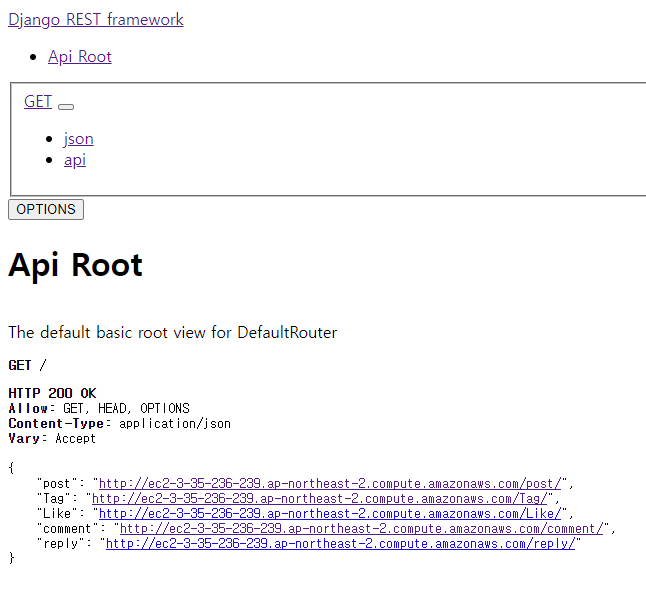Screen dimensions: 646x609
Task: Click the HTTP 200 OK status line
Action: tap(52, 393)
